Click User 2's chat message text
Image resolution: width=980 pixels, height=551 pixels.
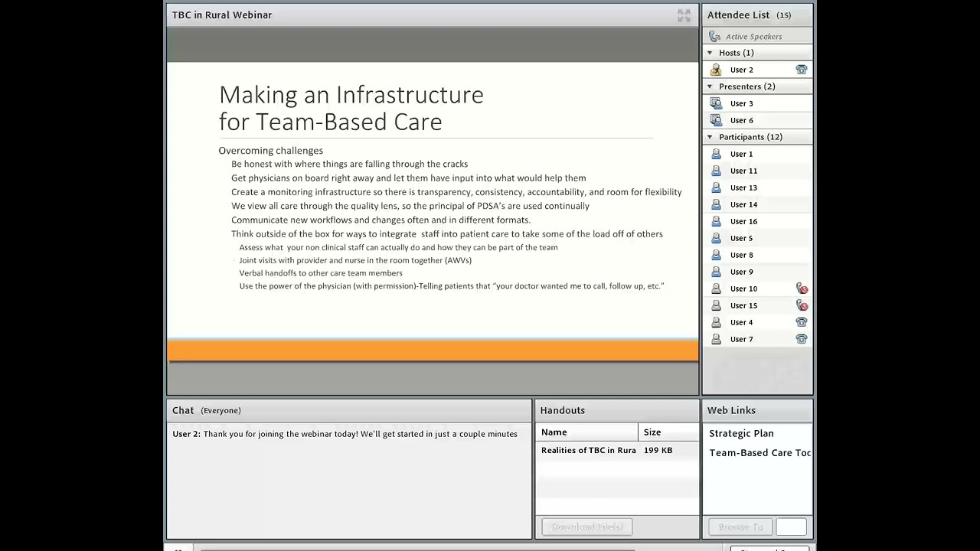360,434
